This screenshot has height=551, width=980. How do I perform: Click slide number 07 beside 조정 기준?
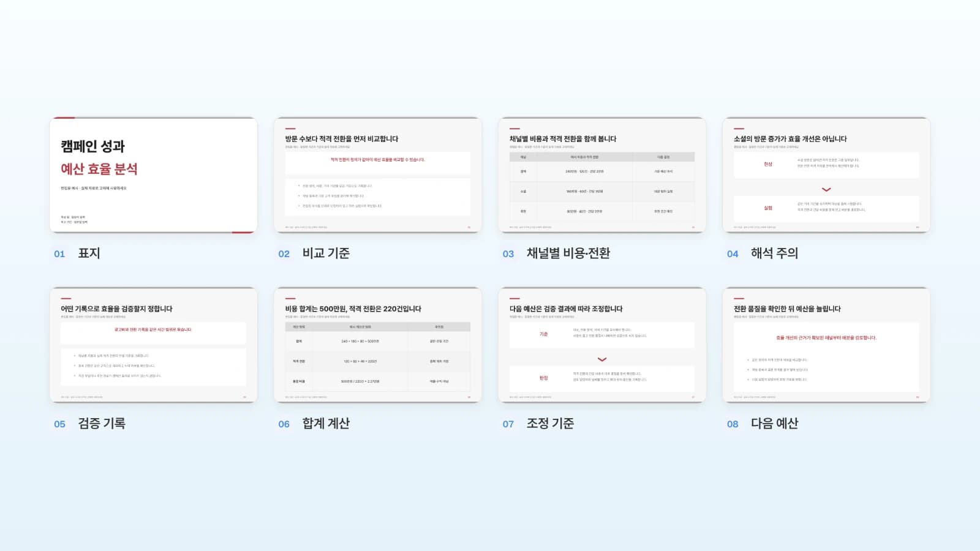(508, 424)
